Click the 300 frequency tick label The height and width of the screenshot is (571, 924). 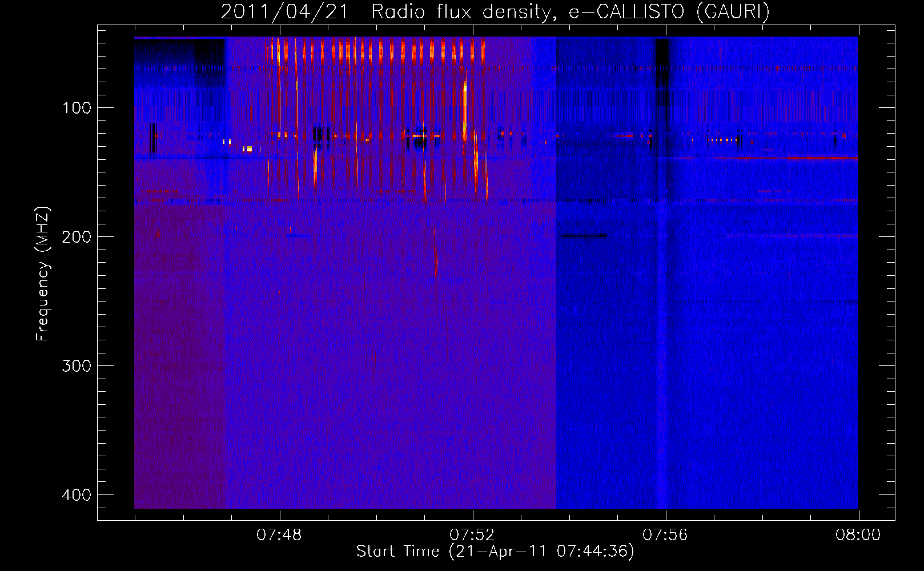point(77,366)
